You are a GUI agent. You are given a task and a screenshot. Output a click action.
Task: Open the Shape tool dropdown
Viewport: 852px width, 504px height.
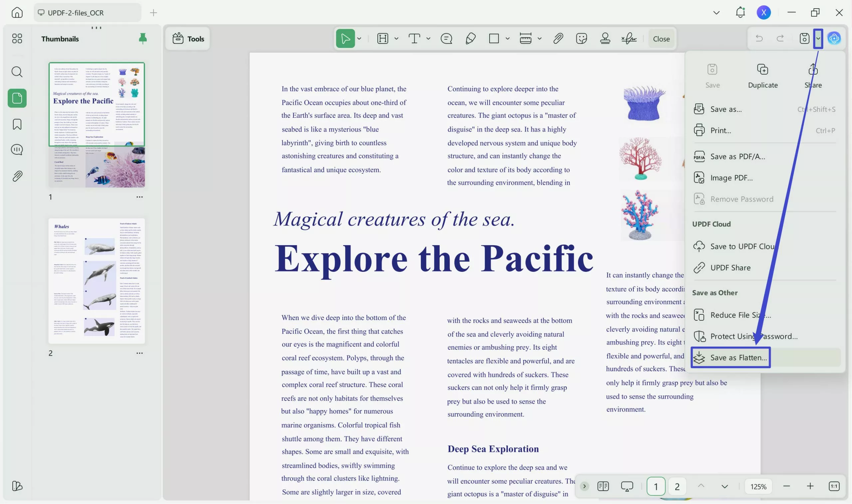507,38
